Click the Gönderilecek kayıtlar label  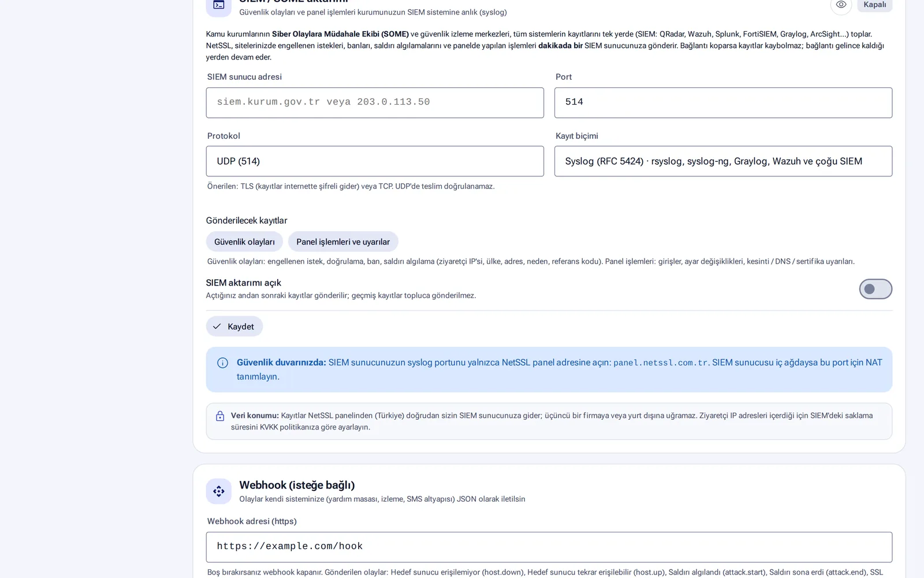pos(247,220)
